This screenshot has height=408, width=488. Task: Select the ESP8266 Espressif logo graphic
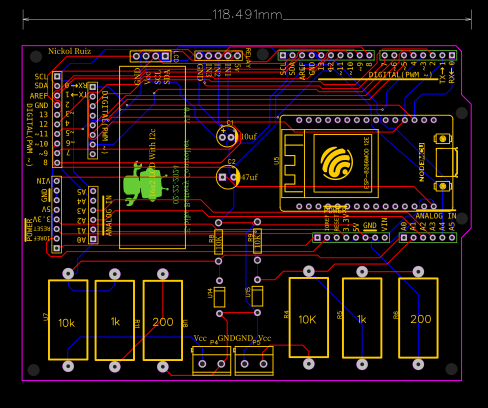point(337,163)
